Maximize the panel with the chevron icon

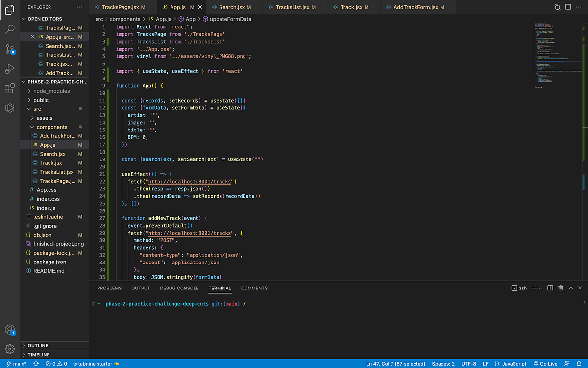(x=570, y=288)
